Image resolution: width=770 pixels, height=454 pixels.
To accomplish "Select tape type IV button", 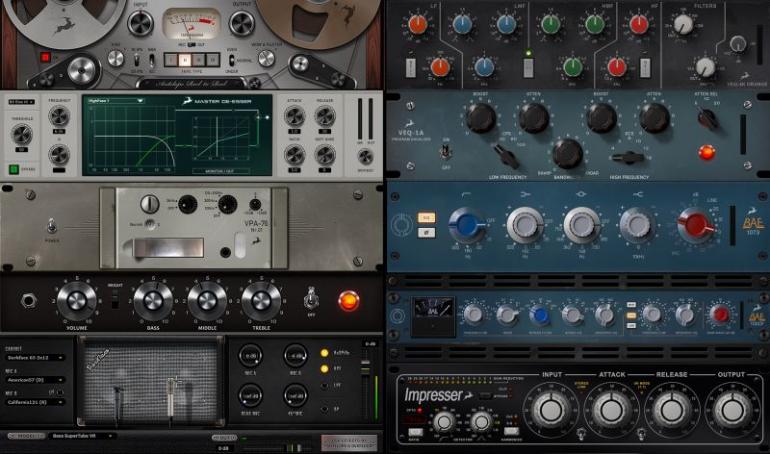I will (212, 60).
